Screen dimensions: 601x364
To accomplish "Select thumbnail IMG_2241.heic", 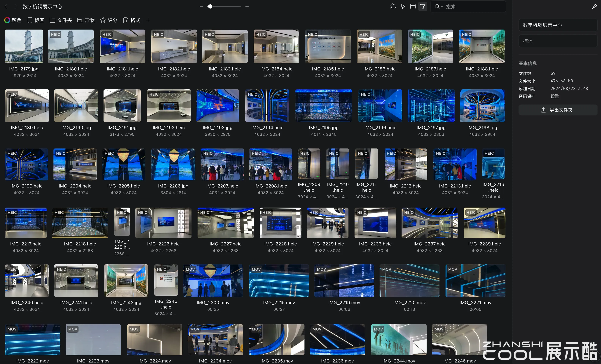I will pyautogui.click(x=76, y=281).
